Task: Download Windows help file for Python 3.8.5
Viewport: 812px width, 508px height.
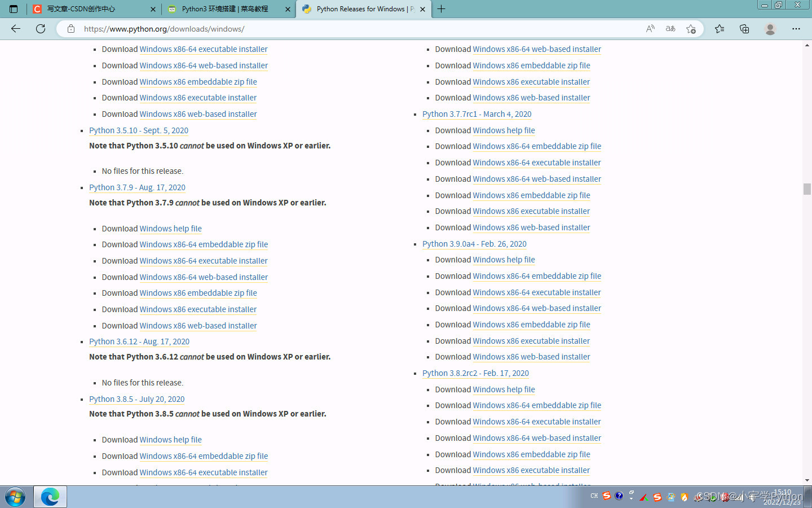Action: [171, 440]
